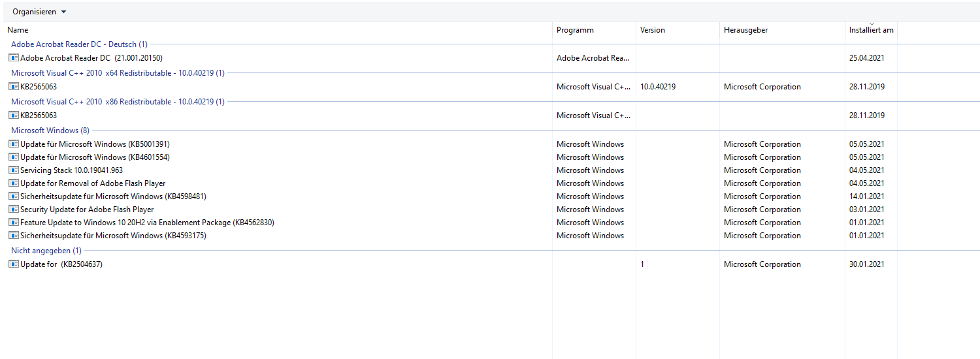Sort by the Name column header
The width and height of the screenshot is (980, 359).
coord(18,30)
